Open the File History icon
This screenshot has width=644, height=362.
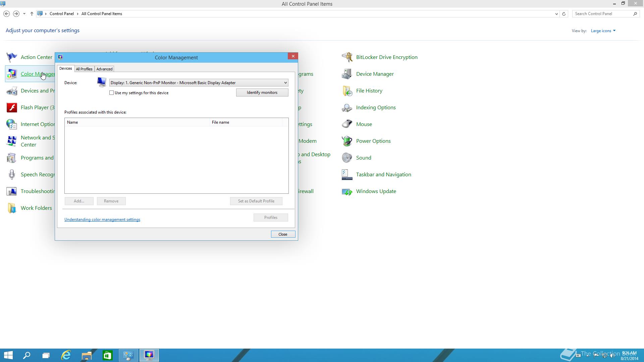(x=347, y=91)
